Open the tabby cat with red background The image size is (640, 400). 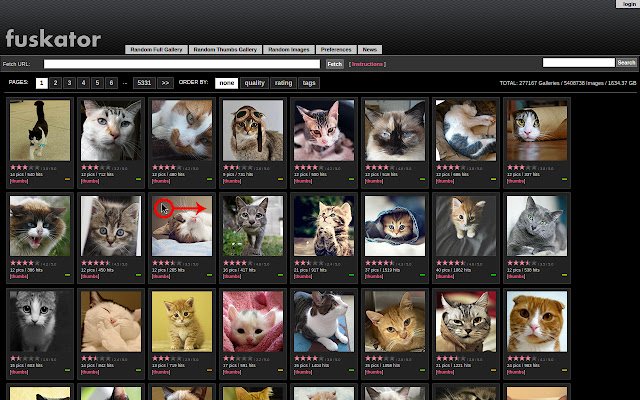coord(466,321)
